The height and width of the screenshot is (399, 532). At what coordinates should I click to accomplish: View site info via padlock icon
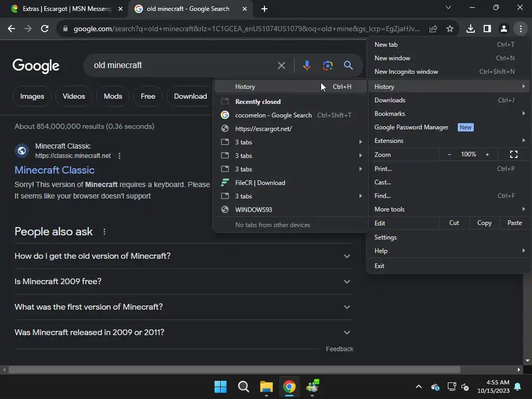pos(65,29)
